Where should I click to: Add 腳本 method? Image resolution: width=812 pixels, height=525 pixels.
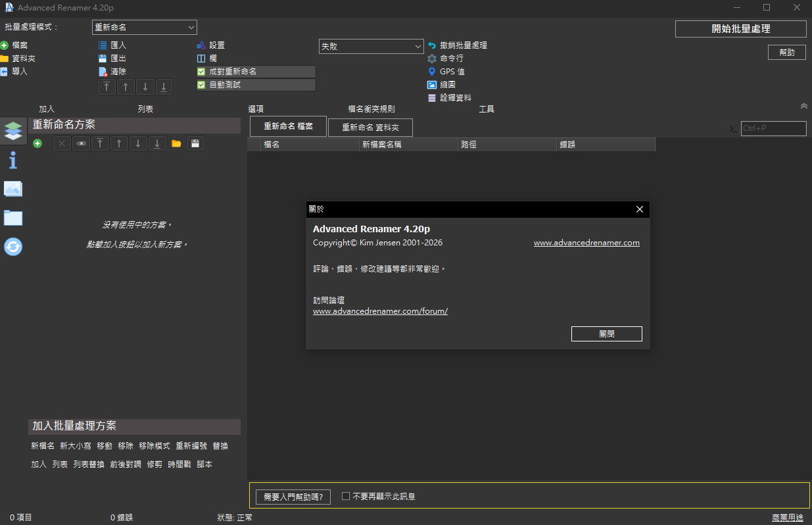coord(204,464)
